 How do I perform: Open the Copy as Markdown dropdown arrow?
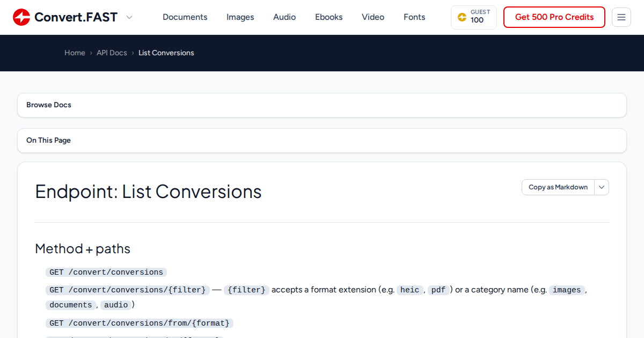click(602, 187)
